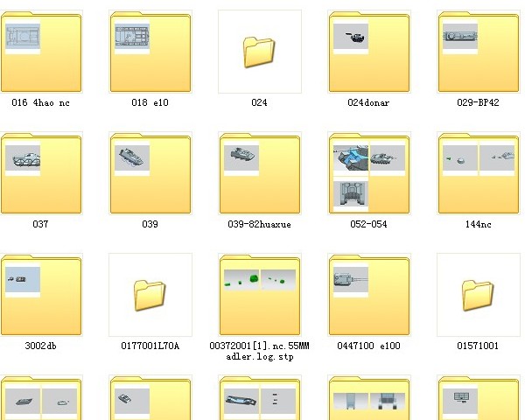Open the 0447100 e100 folder
525x420 pixels.
[x=368, y=296]
